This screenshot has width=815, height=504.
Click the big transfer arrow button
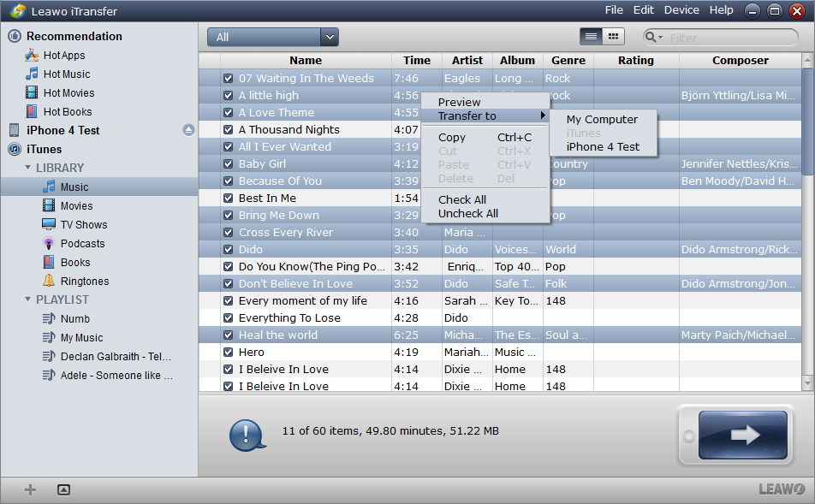click(x=743, y=435)
